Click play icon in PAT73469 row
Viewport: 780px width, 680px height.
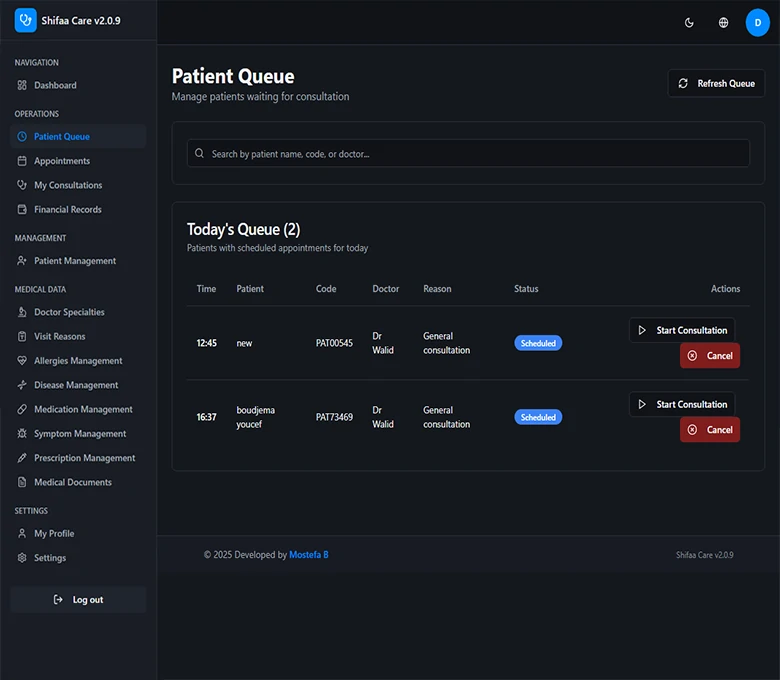point(642,404)
